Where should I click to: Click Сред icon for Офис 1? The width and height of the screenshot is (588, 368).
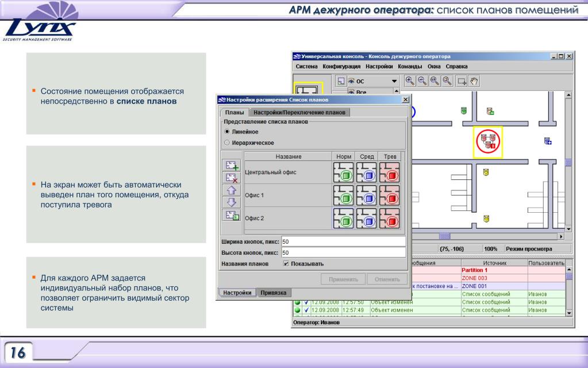pos(366,195)
